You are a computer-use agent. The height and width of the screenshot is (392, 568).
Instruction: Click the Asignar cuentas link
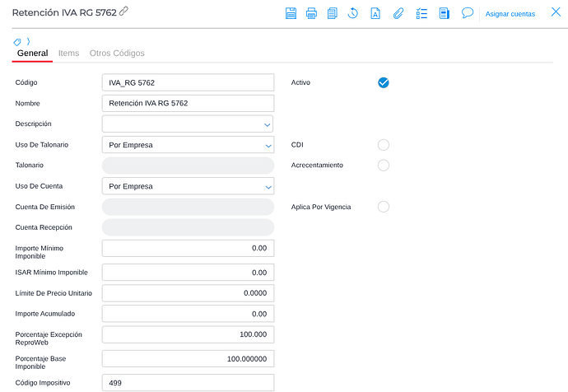[x=510, y=14]
